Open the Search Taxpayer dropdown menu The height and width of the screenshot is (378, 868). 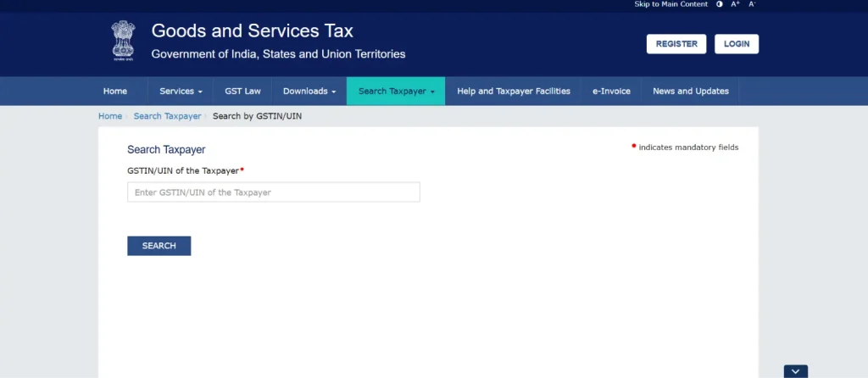[x=396, y=92]
